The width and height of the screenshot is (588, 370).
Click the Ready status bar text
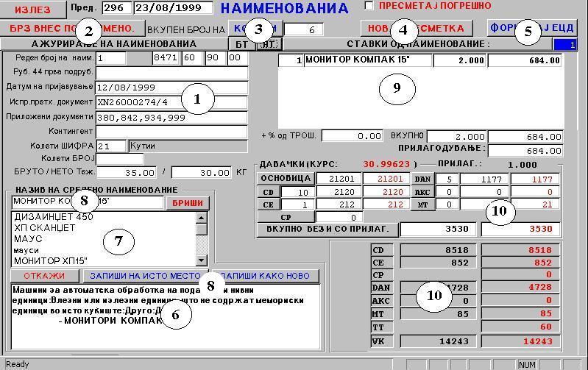pos(17,364)
